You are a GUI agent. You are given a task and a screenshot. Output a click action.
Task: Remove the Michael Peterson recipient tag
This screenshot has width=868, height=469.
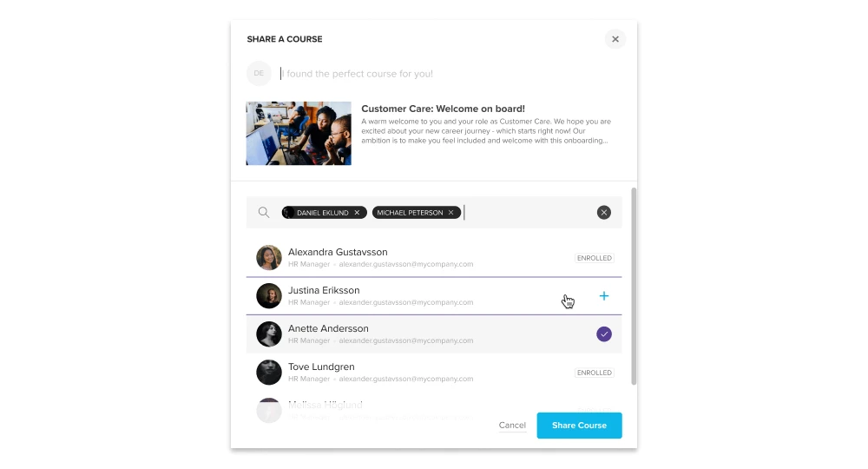[x=450, y=213]
